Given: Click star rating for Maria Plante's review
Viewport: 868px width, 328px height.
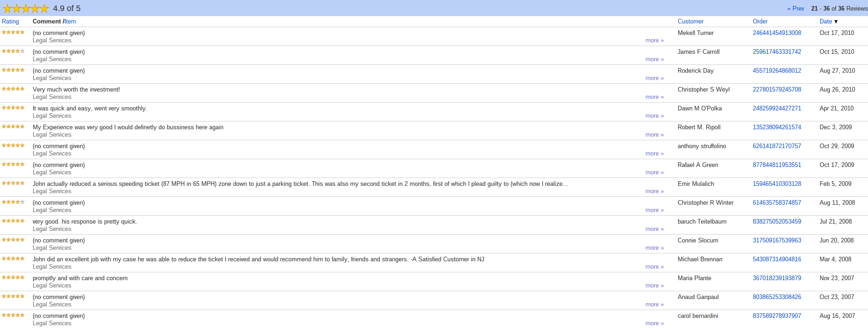Looking at the screenshot, I should (13, 277).
